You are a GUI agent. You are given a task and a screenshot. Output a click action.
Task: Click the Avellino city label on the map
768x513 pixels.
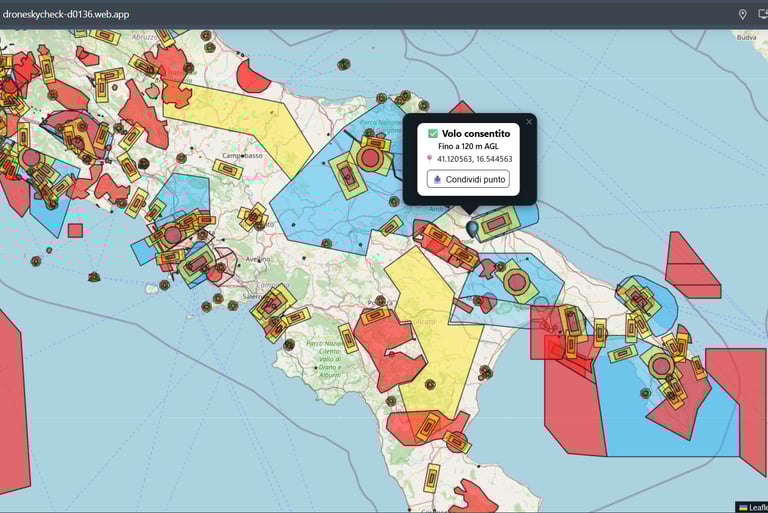coord(258,259)
